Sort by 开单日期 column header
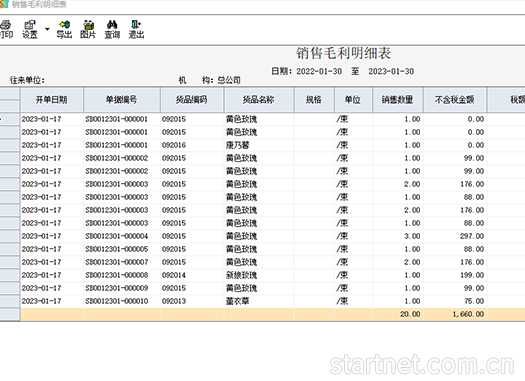Screen dimensions: 525x381 click(x=52, y=99)
